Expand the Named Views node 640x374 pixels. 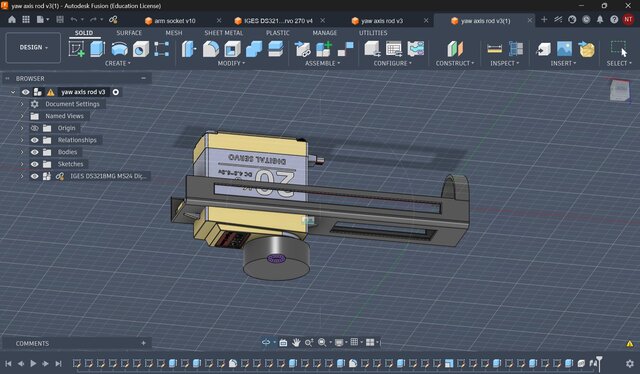22,116
